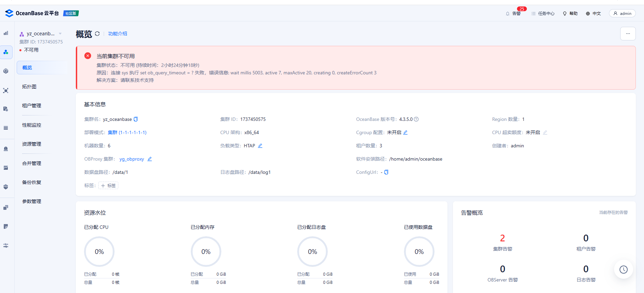644x293 pixels.
Task: Copy the cluster name yz_oceanbase
Action: tap(136, 119)
